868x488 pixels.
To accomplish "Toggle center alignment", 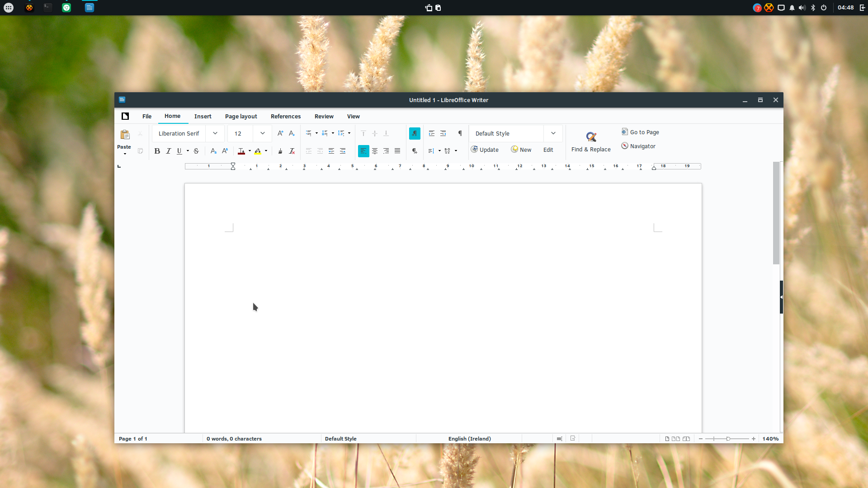I will 375,151.
